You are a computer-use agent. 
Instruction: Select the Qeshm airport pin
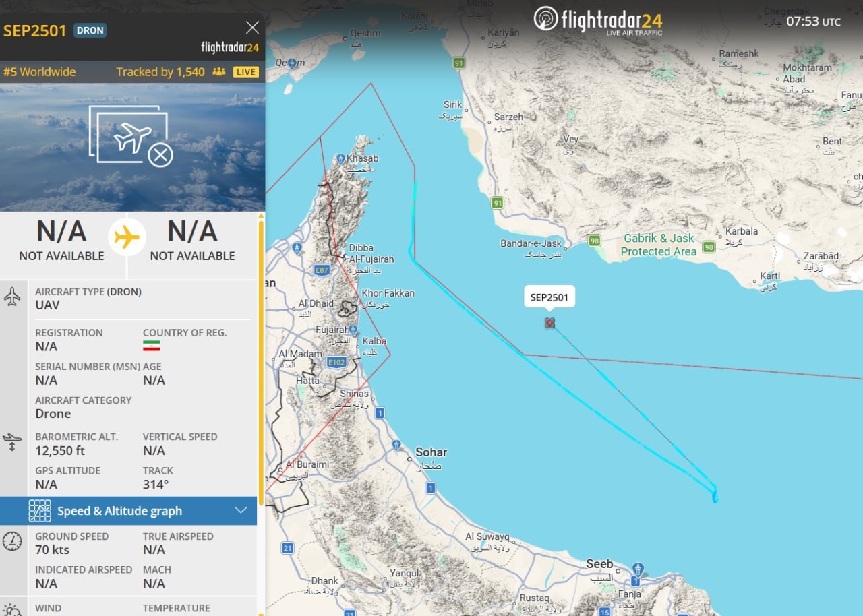click(291, 63)
